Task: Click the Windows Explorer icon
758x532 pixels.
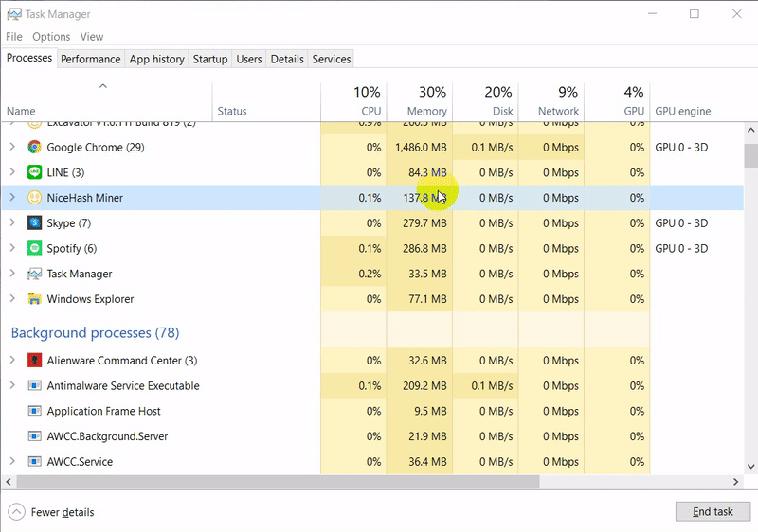Action: 34,299
